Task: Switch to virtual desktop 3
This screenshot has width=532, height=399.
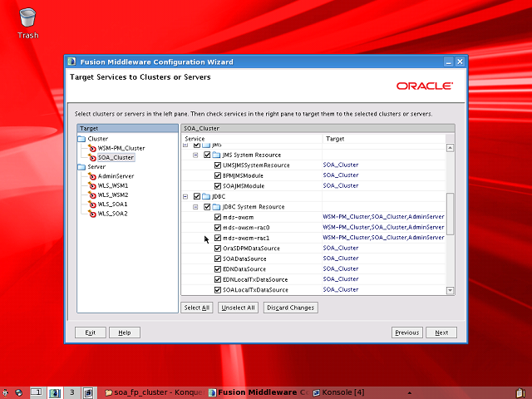Action: pyautogui.click(x=71, y=392)
